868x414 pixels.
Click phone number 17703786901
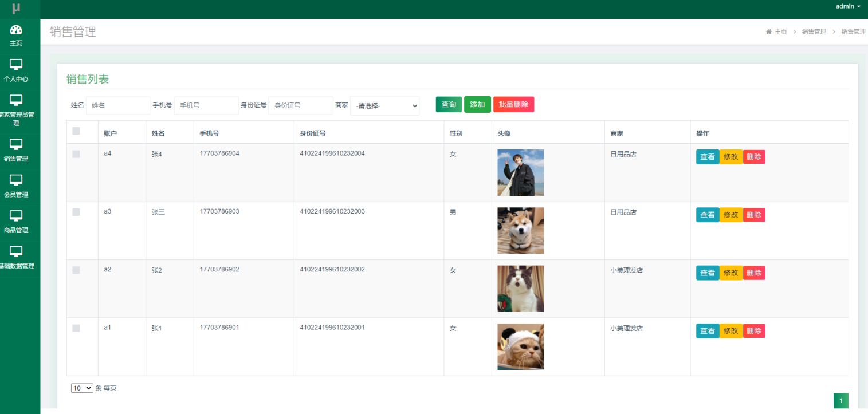(x=219, y=328)
